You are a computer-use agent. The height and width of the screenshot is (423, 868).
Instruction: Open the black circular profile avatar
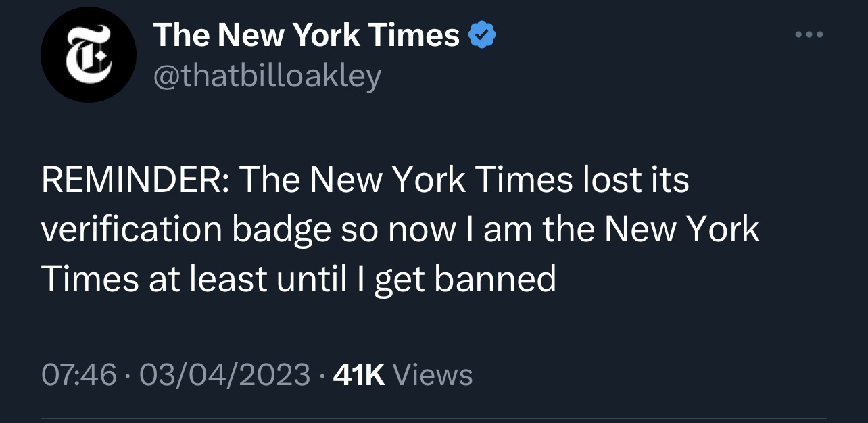[x=88, y=55]
